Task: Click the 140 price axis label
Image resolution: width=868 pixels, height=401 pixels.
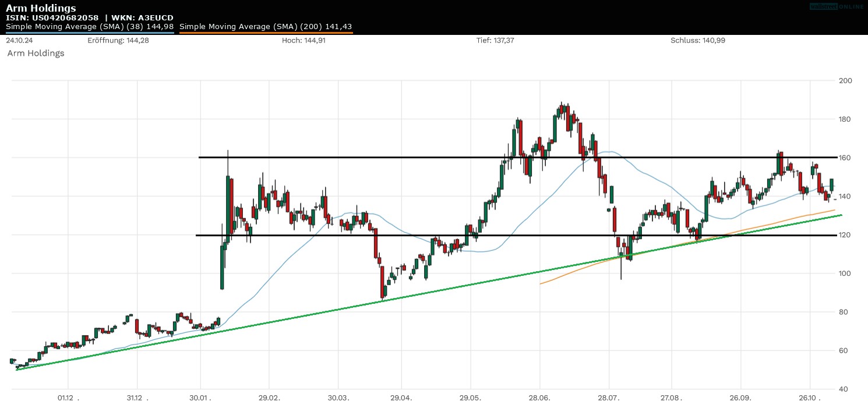Action: 845,196
